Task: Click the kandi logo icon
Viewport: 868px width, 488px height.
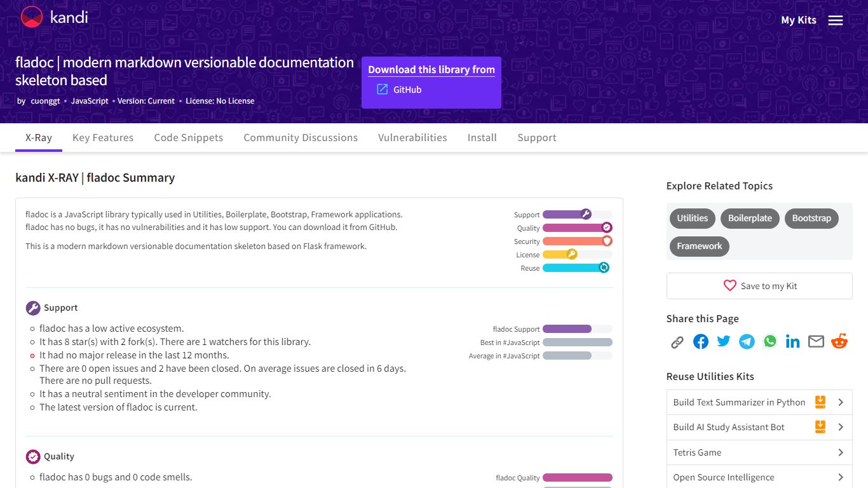Action: [32, 17]
